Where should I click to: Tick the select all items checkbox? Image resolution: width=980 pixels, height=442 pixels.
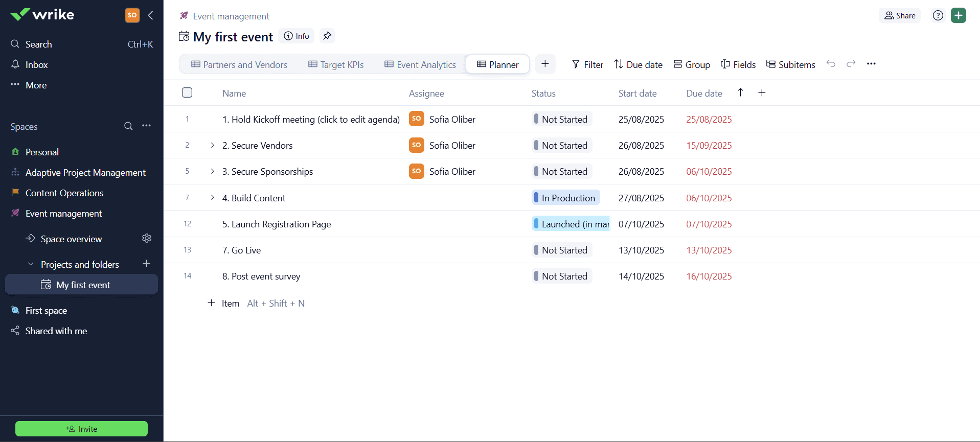click(187, 93)
